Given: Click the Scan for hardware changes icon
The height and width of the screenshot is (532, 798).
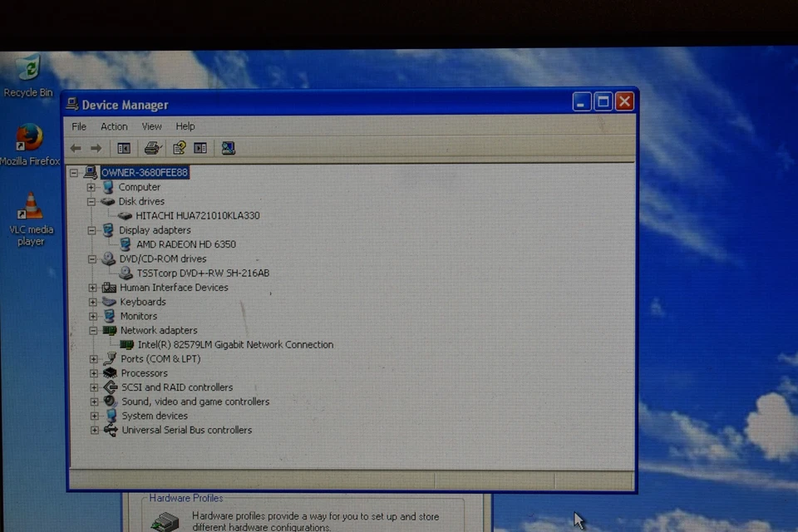Looking at the screenshot, I should coord(228,147).
